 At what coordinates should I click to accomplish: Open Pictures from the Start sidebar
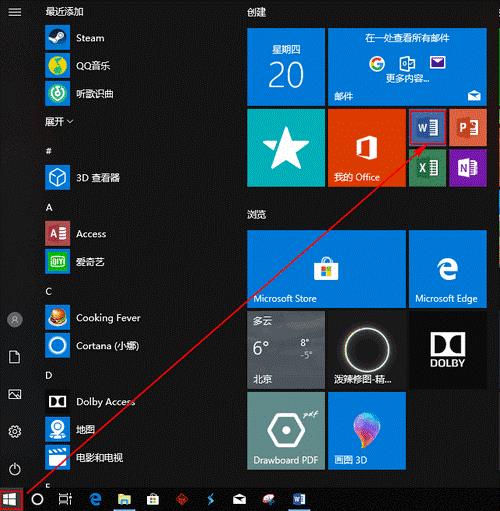15,394
